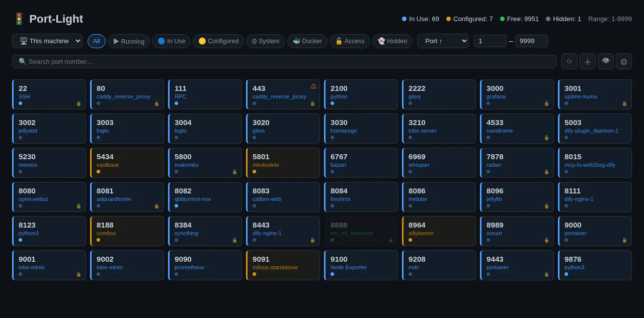Toggle the eye icon to show hidden ports
This screenshot has height=318, width=644.
606,61
